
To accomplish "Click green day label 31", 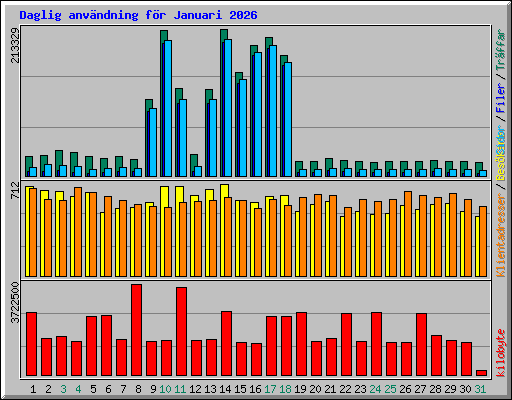I will pyautogui.click(x=480, y=389).
